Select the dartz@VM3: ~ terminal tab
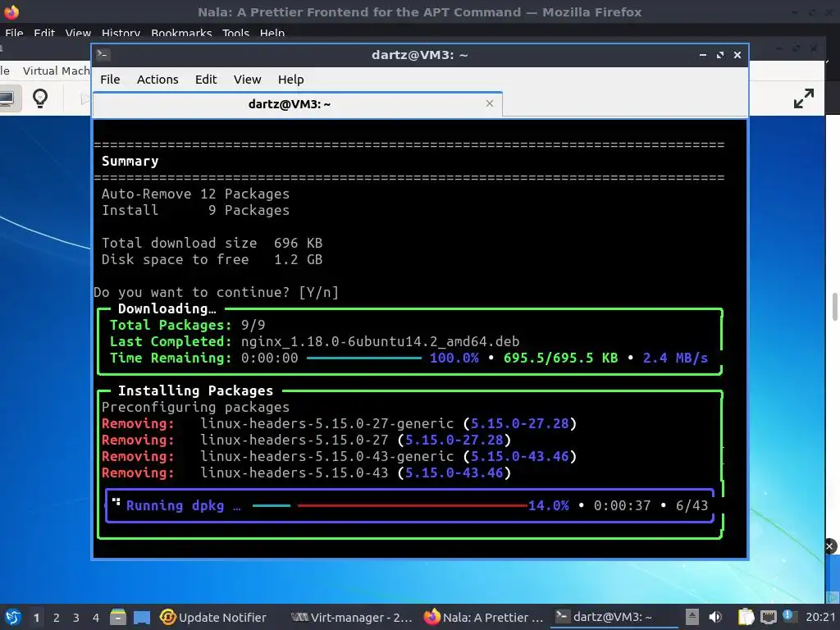This screenshot has height=630, width=840. coord(297,104)
